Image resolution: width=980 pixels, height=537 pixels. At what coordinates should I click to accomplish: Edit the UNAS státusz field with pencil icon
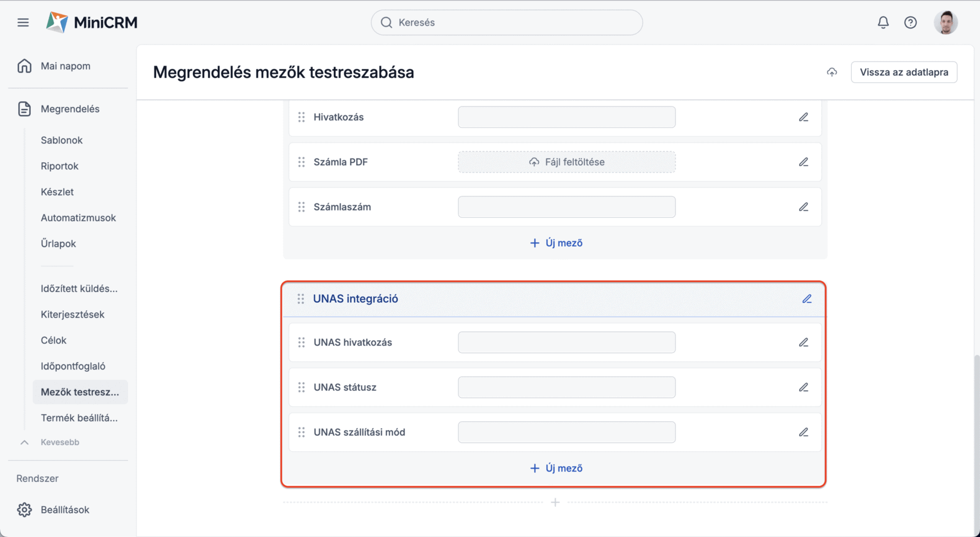tap(803, 387)
